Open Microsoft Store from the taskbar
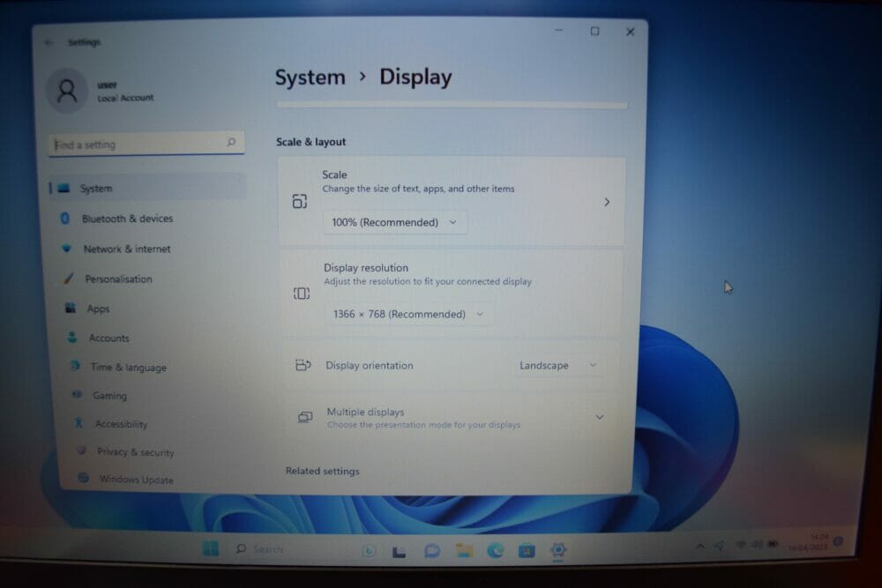 tap(527, 550)
